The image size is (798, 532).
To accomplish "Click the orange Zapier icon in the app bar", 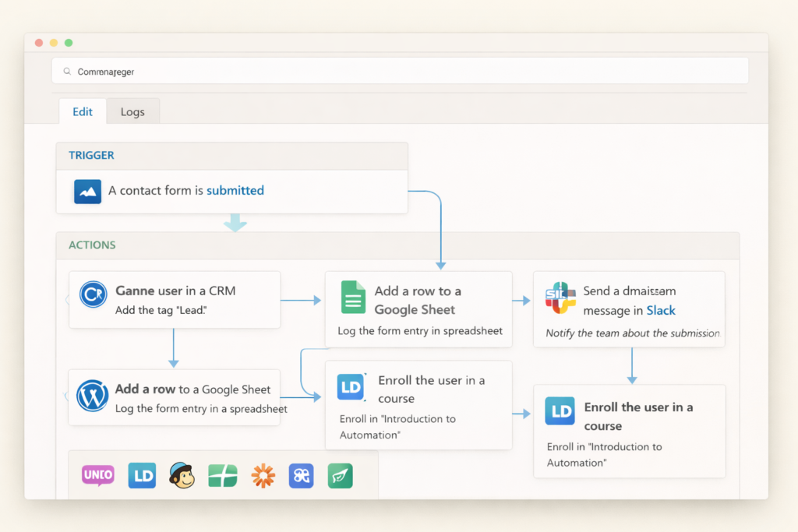I will 263,476.
